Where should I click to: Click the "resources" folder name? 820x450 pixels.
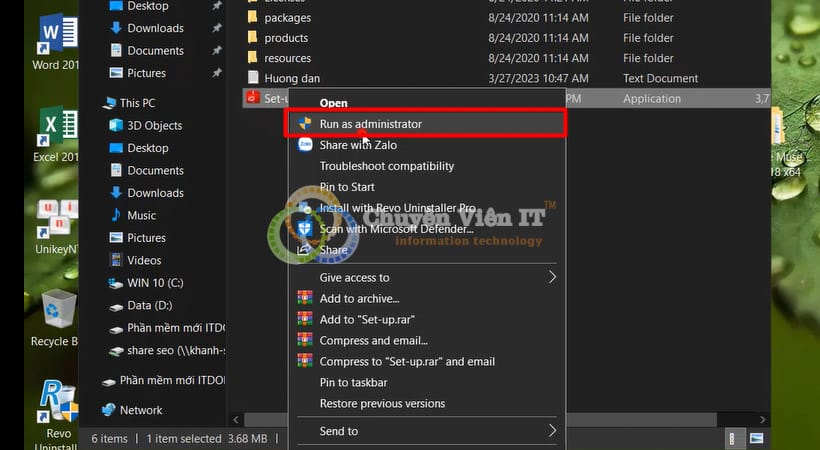click(287, 58)
